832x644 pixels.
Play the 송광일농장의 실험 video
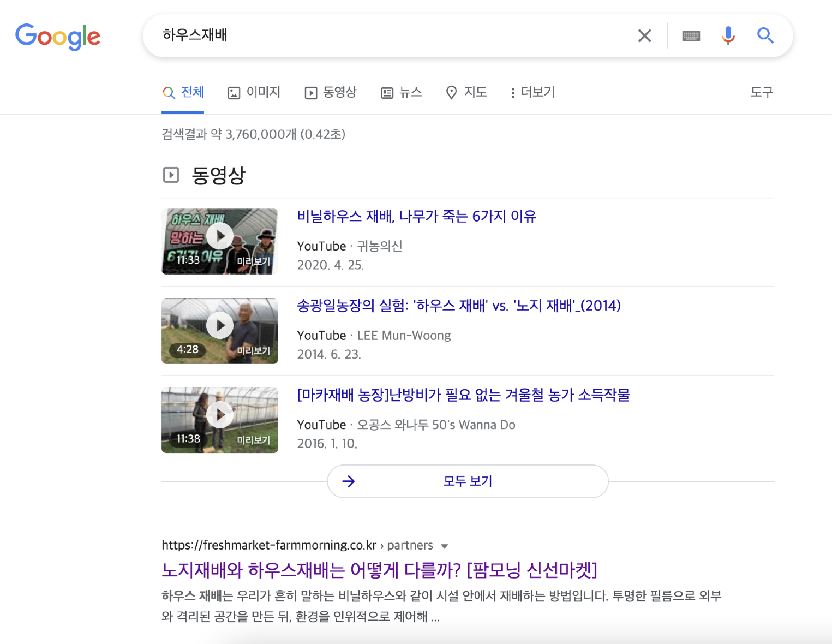coord(220,325)
